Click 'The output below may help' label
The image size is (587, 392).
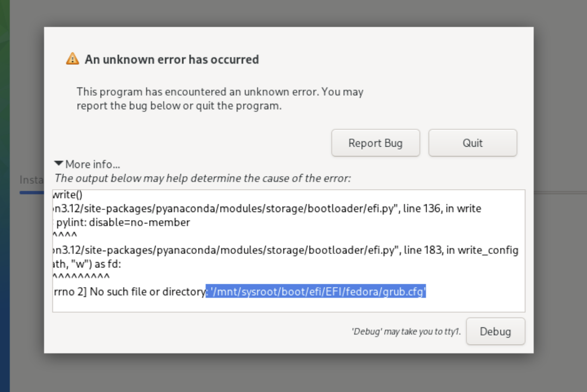[x=202, y=178]
